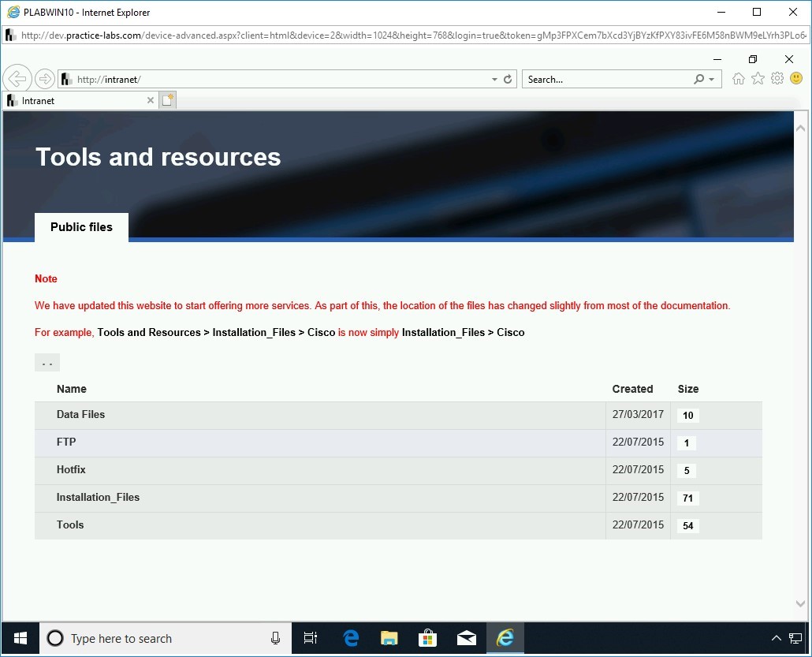This screenshot has width=812, height=657.
Task: Expand hidden icons in the system tray
Action: point(776,638)
